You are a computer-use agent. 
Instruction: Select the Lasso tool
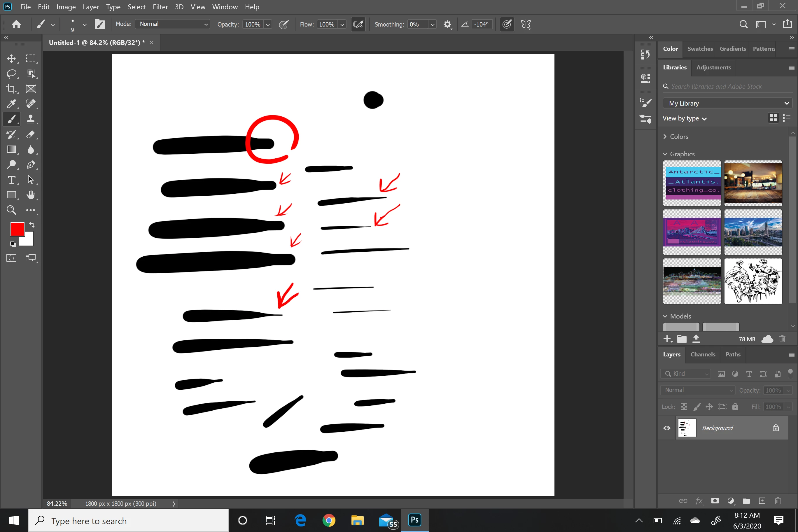[11, 73]
